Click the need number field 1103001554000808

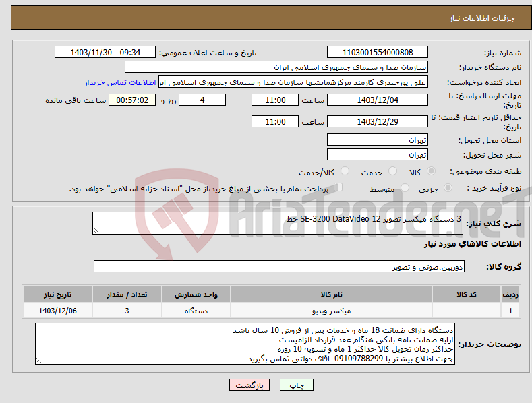(378, 53)
